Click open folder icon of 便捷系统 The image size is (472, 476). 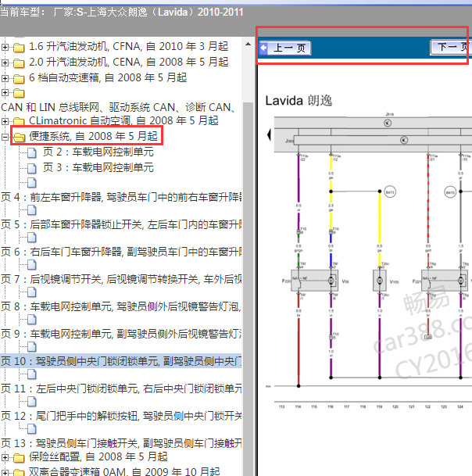point(19,138)
